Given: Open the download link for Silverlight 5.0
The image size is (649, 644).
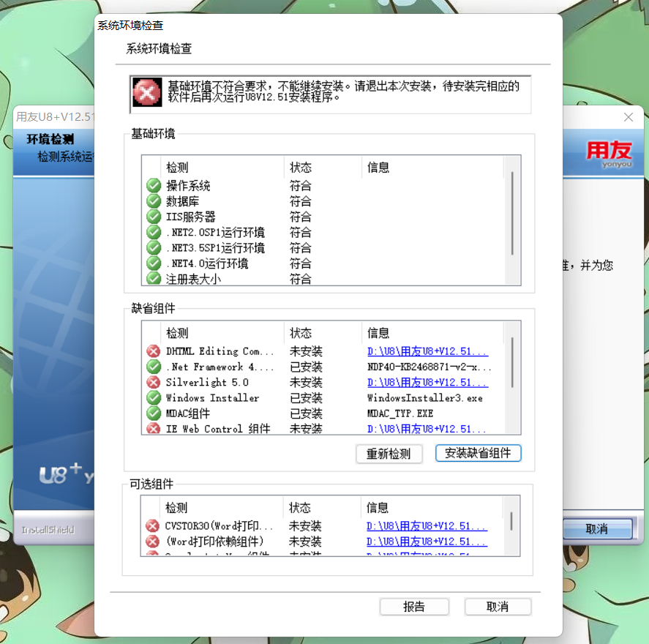Looking at the screenshot, I should tap(427, 383).
